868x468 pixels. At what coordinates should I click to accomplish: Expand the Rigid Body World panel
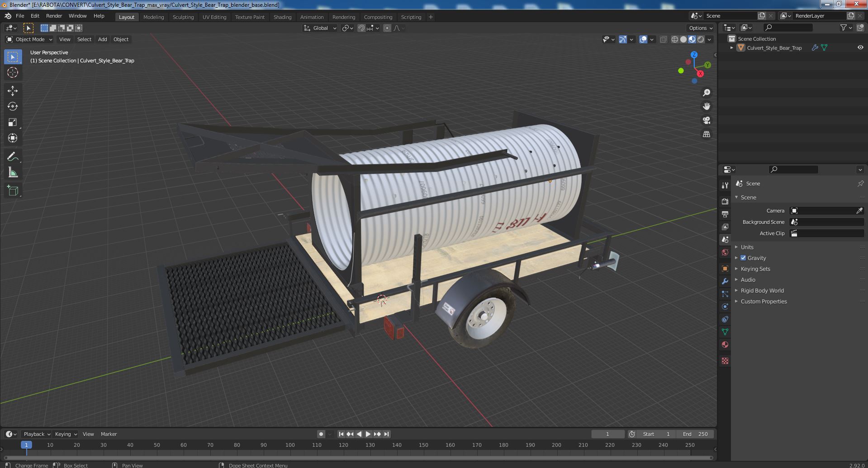(x=762, y=291)
